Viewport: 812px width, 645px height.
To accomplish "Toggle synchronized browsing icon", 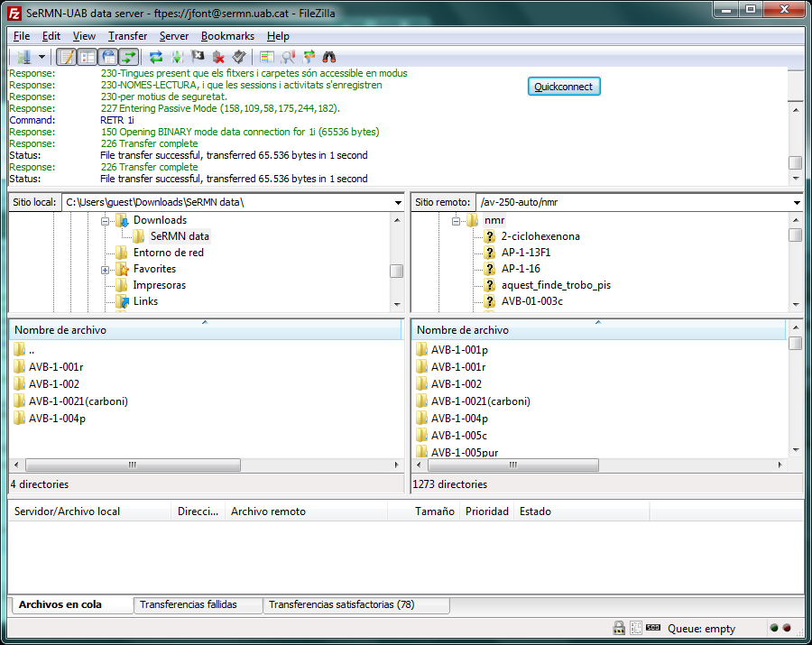I will [x=309, y=57].
